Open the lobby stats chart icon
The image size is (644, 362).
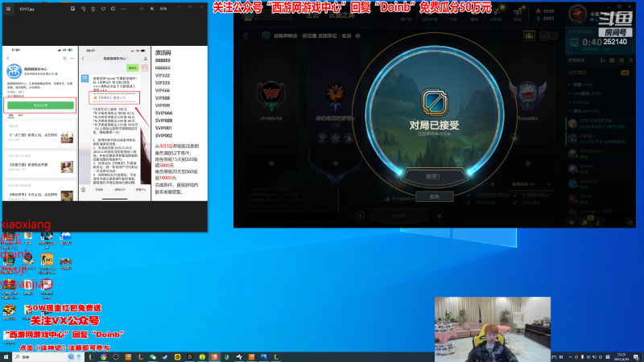529,36
